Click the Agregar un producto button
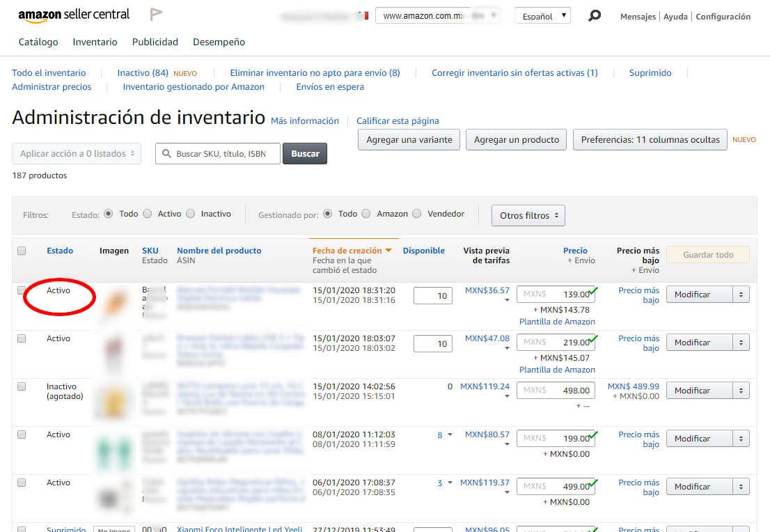This screenshot has width=770, height=532. tap(516, 139)
